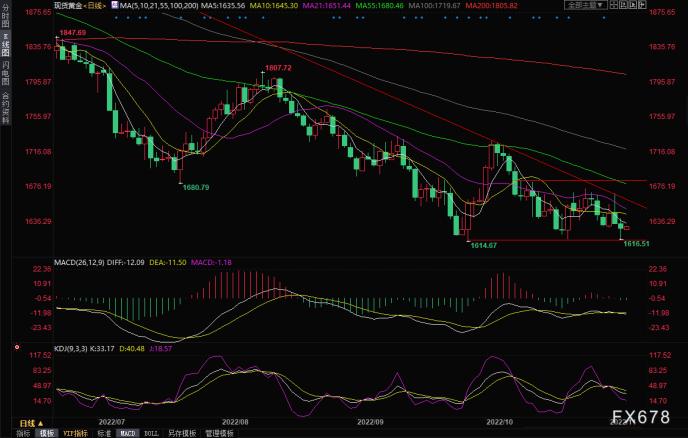Click the split-panel layout icon at top right
This screenshot has width=688, height=438.
coord(614,5)
